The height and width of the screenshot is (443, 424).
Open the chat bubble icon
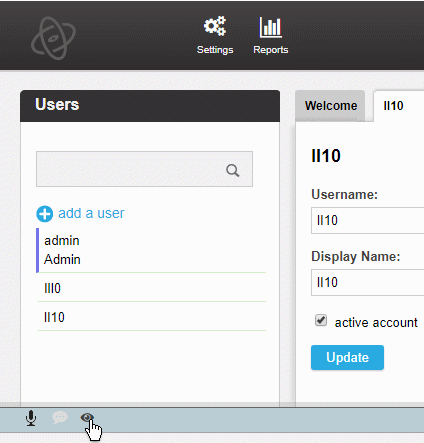pos(60,418)
